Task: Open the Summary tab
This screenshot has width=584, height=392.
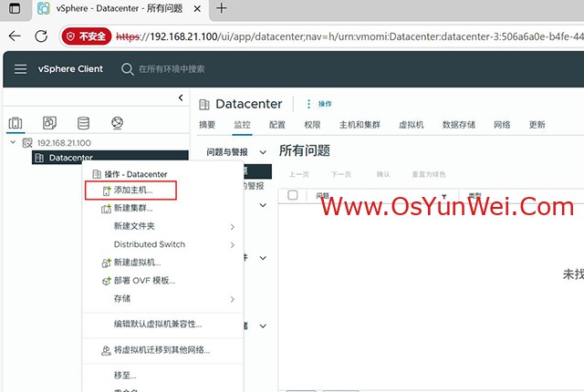Action: click(207, 125)
